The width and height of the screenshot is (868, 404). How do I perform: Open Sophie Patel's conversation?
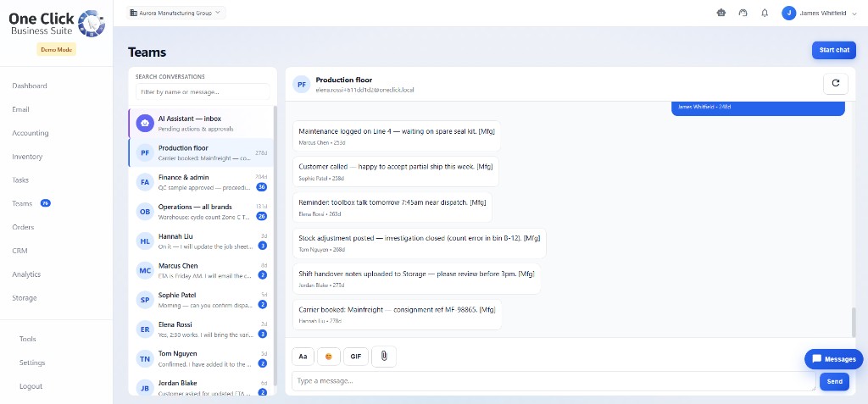201,300
